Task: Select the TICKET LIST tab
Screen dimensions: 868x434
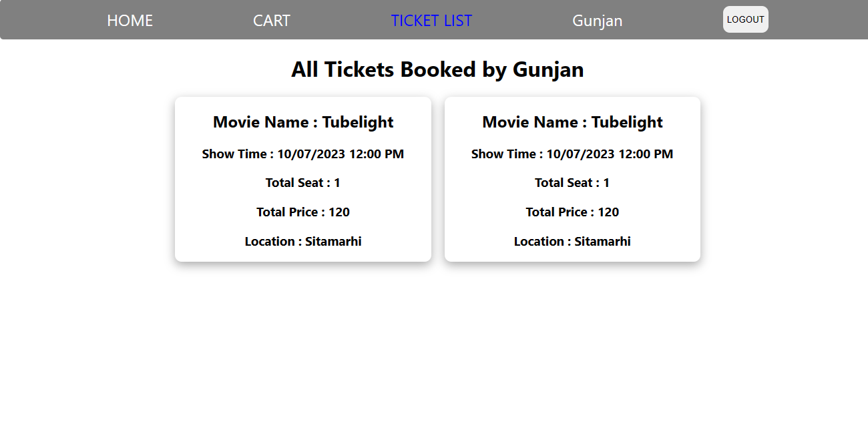Action: pos(431,20)
